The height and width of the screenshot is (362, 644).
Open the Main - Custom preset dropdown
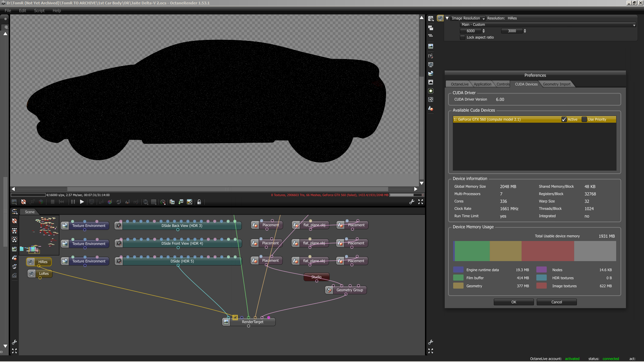pyautogui.click(x=547, y=25)
